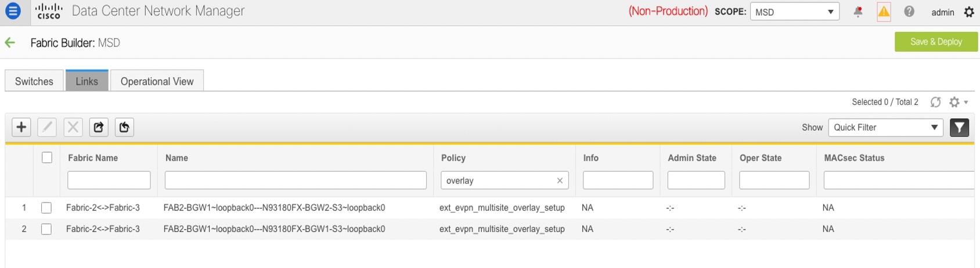Viewport: 980px width, 268px height.
Task: Add a new link with plus icon
Action: pos(21,127)
